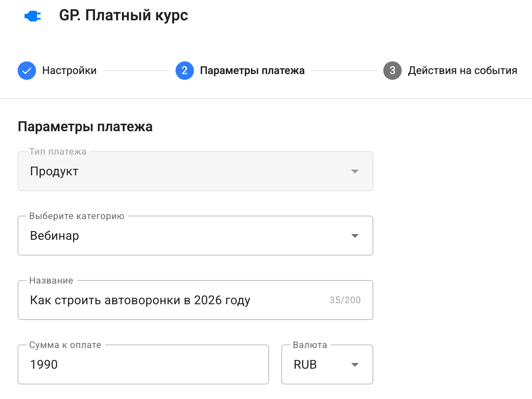
Task: Click the step 2 number circle
Action: pyautogui.click(x=185, y=71)
